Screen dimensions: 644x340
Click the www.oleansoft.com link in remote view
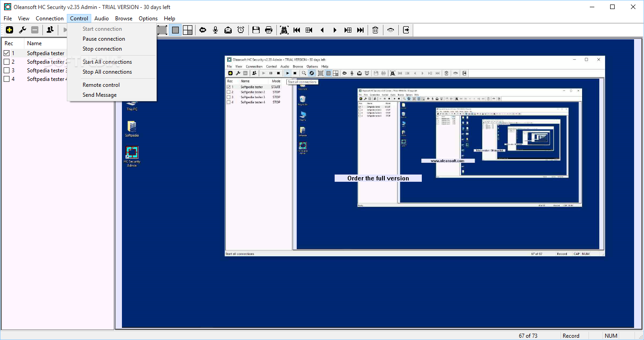point(448,161)
